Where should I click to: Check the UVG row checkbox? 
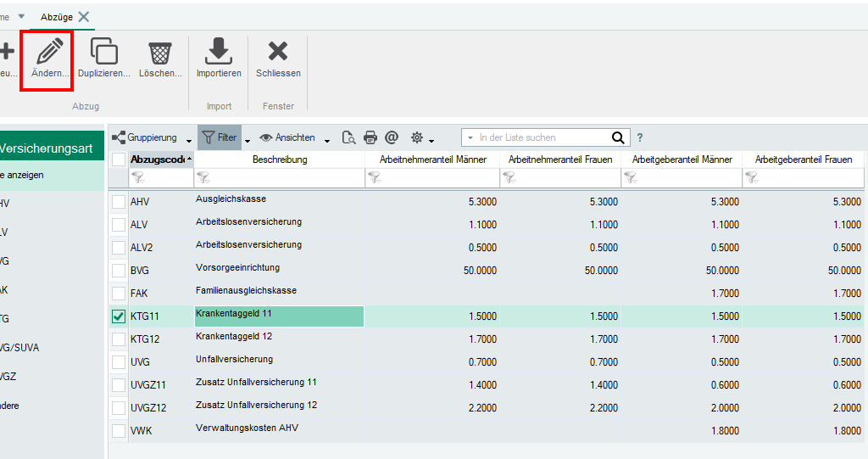coord(119,362)
